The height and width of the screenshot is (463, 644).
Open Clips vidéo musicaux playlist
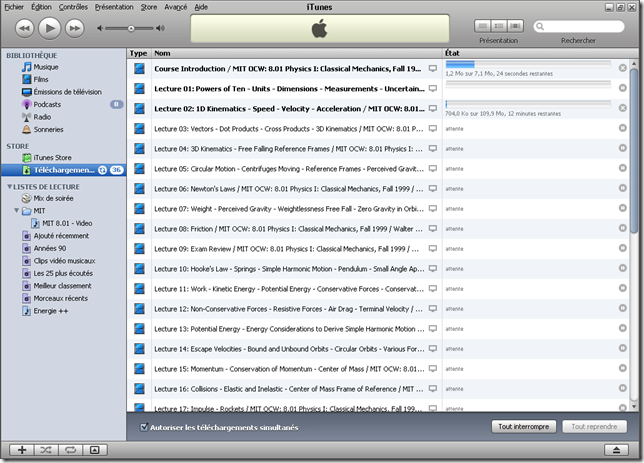[64, 261]
